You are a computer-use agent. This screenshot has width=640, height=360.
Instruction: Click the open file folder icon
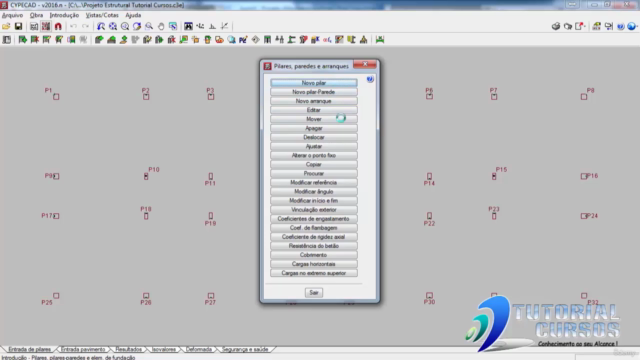click(6, 26)
